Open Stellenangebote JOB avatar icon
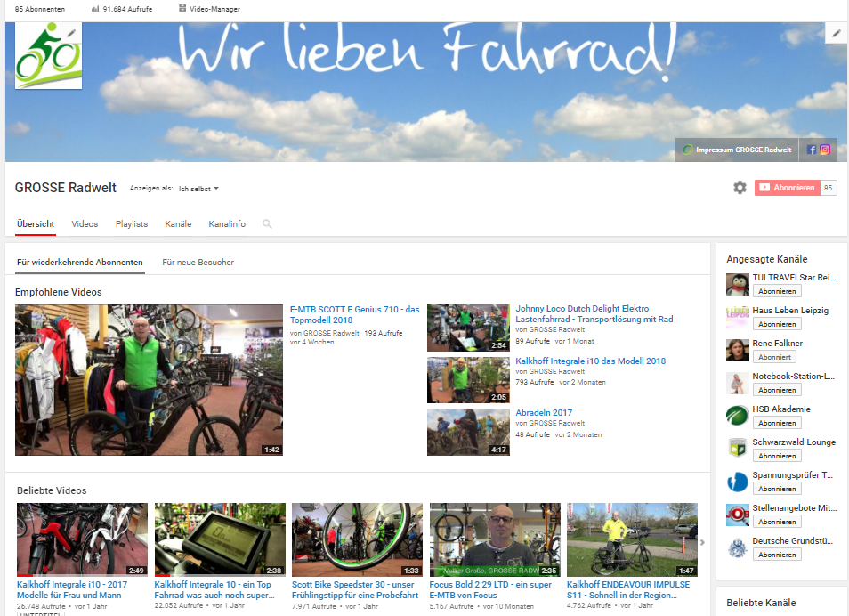The image size is (849, 616). (x=738, y=515)
